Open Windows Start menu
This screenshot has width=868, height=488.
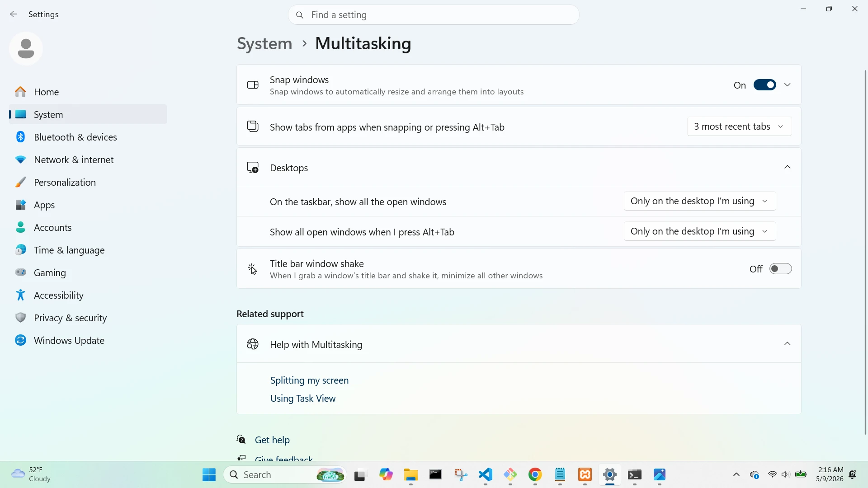point(209,475)
